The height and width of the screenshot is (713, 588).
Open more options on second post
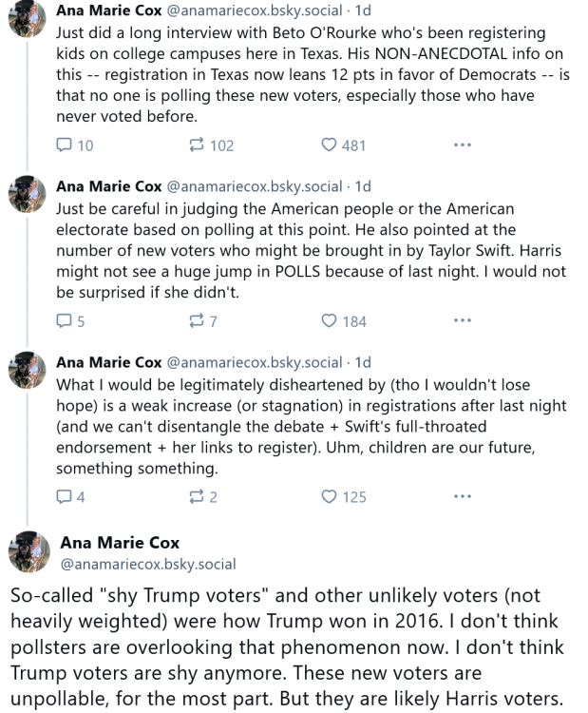463,321
